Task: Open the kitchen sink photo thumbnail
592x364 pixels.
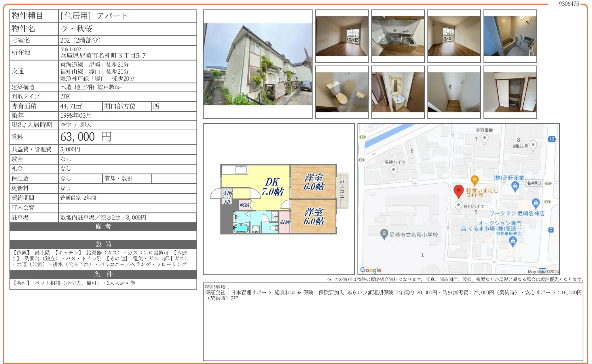Action: coord(398,36)
